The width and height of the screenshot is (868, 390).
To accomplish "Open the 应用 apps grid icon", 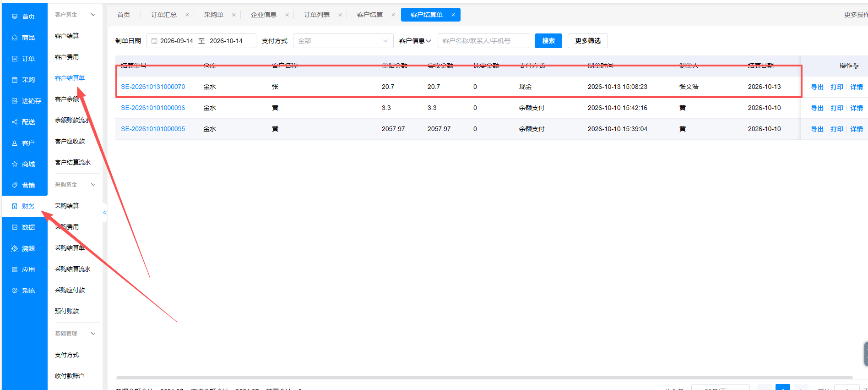I will click(15, 269).
